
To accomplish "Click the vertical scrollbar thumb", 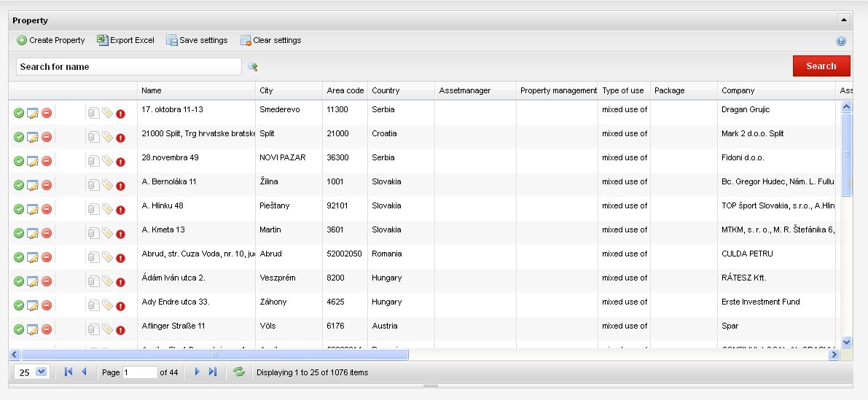I will [x=846, y=154].
